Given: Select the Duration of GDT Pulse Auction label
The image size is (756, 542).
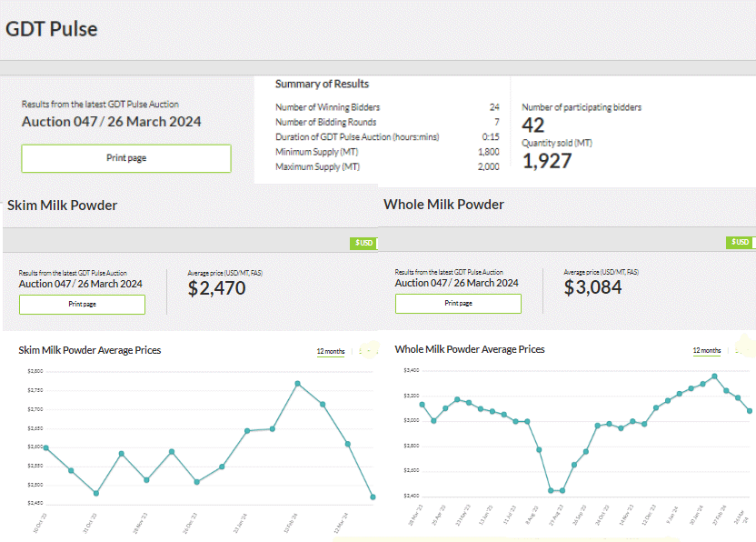Looking at the screenshot, I should coord(357,137).
